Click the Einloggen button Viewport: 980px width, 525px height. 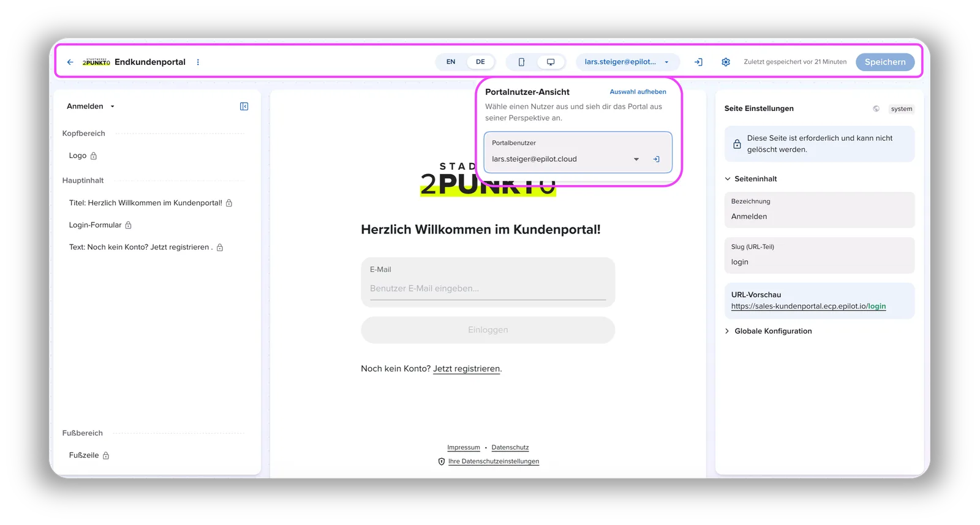coord(488,330)
